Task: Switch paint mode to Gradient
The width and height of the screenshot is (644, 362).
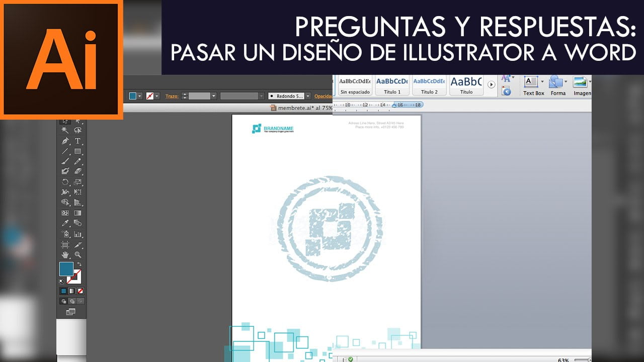Action: [71, 291]
